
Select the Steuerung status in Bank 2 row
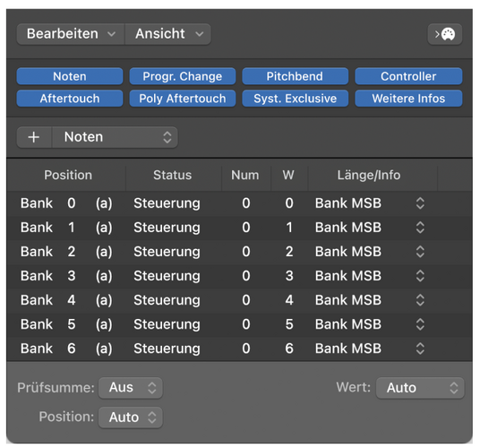[167, 252]
